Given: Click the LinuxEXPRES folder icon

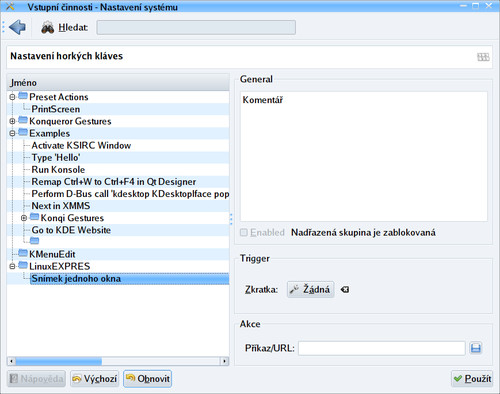Looking at the screenshot, I should [x=23, y=265].
